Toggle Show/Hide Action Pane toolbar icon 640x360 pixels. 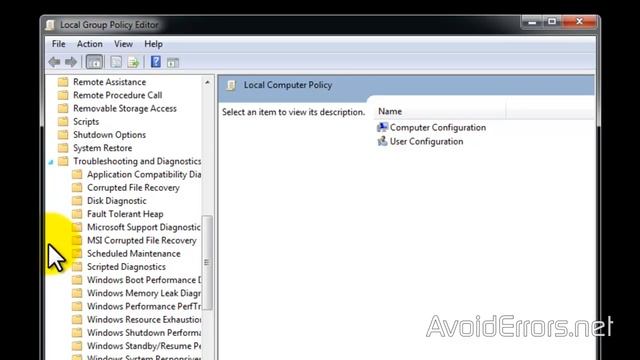click(x=173, y=62)
